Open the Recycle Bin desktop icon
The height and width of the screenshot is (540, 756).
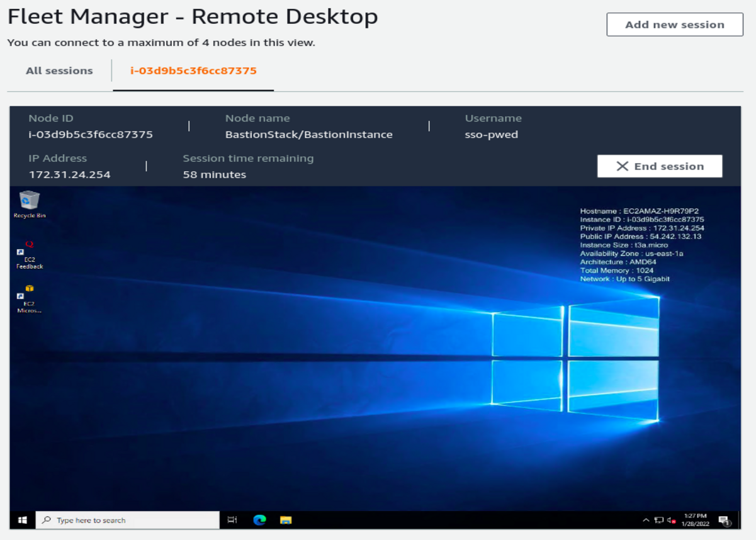30,205
